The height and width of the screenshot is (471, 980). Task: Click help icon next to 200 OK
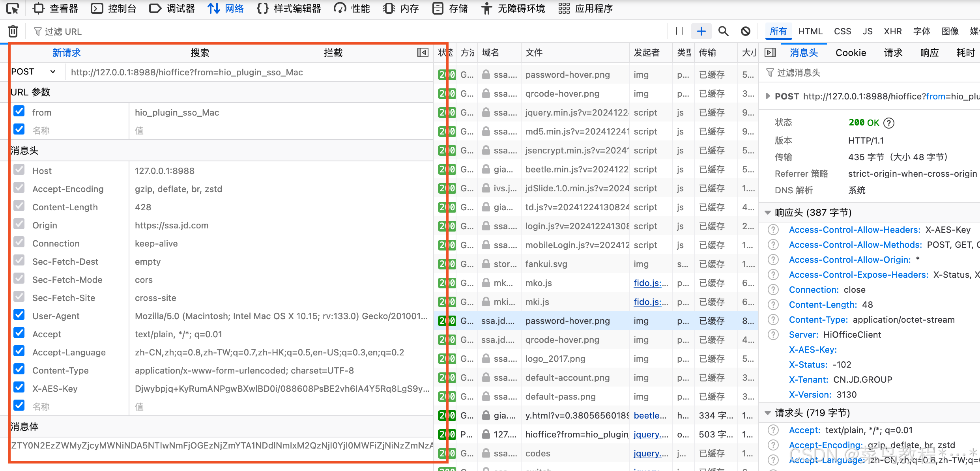889,123
